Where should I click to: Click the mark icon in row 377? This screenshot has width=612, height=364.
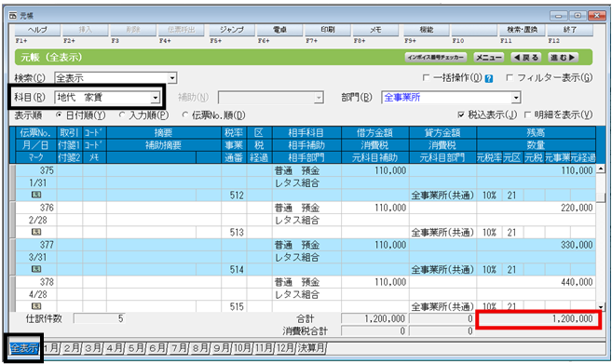pos(36,269)
